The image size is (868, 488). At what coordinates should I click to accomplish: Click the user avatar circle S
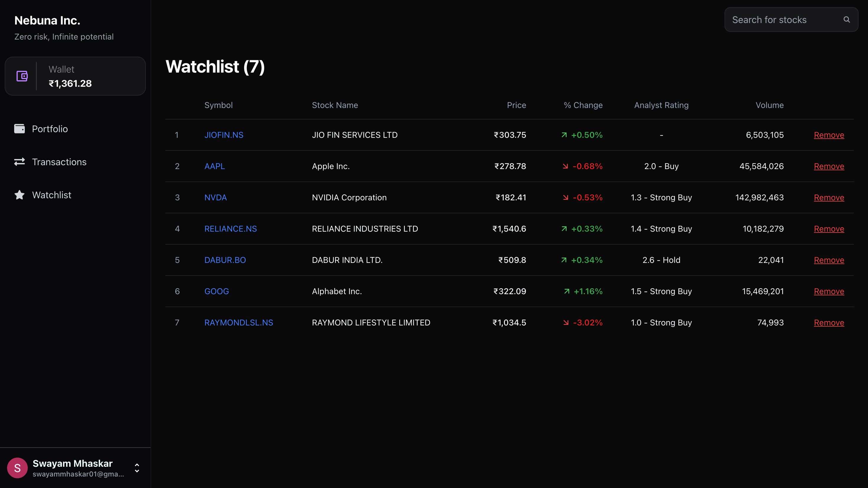[17, 468]
